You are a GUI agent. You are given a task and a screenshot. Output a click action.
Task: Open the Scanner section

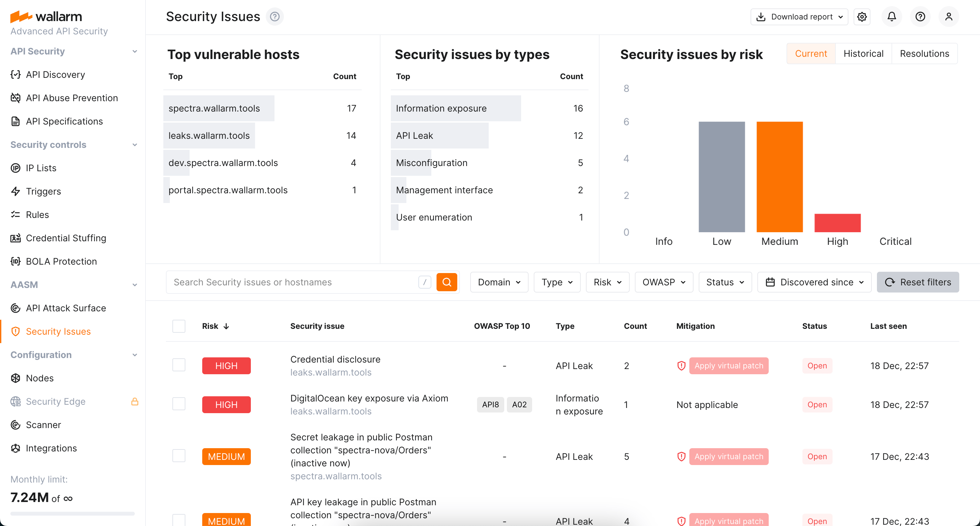pos(43,425)
